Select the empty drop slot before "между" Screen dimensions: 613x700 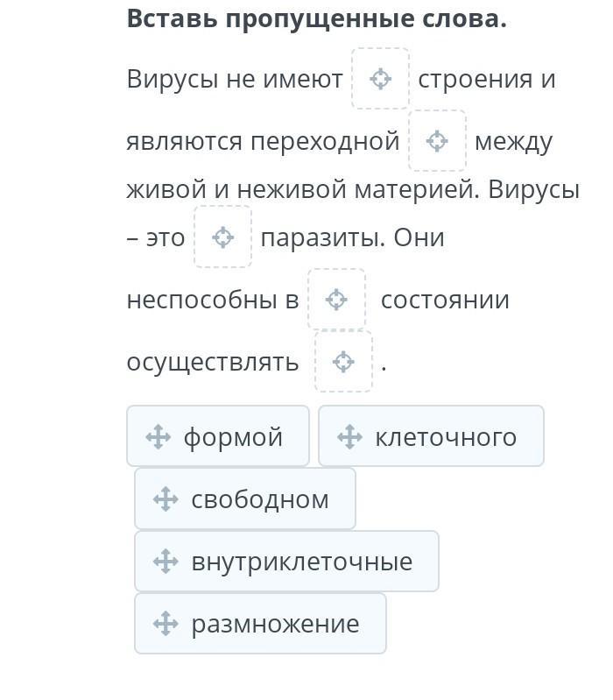(437, 140)
